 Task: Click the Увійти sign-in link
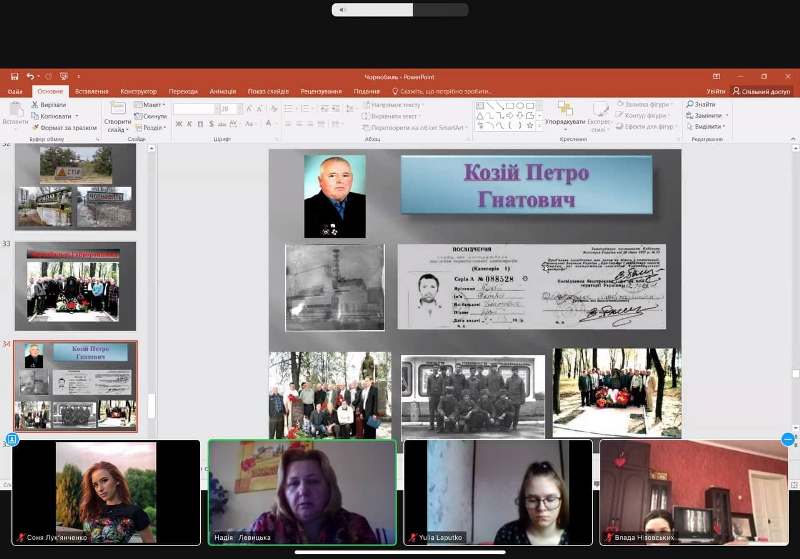pos(716,91)
